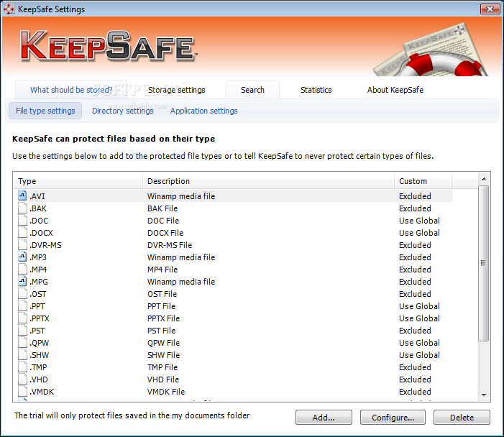This screenshot has width=504, height=437.
Task: Select the 'MP4 File' description
Action: tap(162, 270)
